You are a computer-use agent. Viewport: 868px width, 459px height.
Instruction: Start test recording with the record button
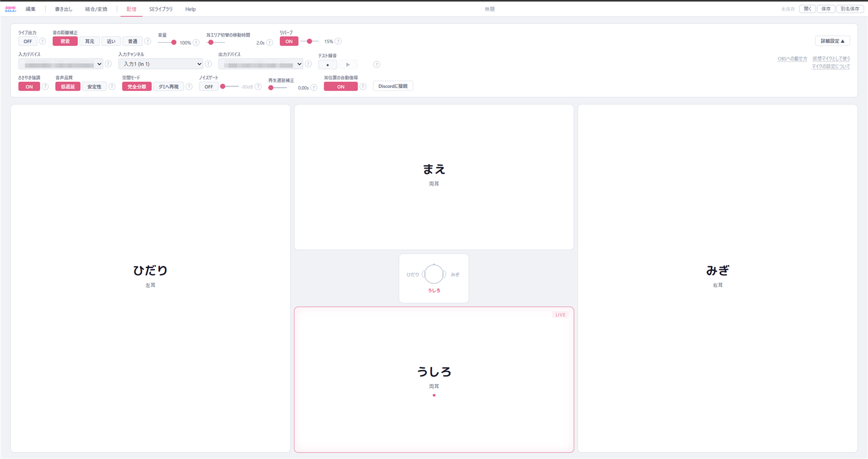pos(328,64)
